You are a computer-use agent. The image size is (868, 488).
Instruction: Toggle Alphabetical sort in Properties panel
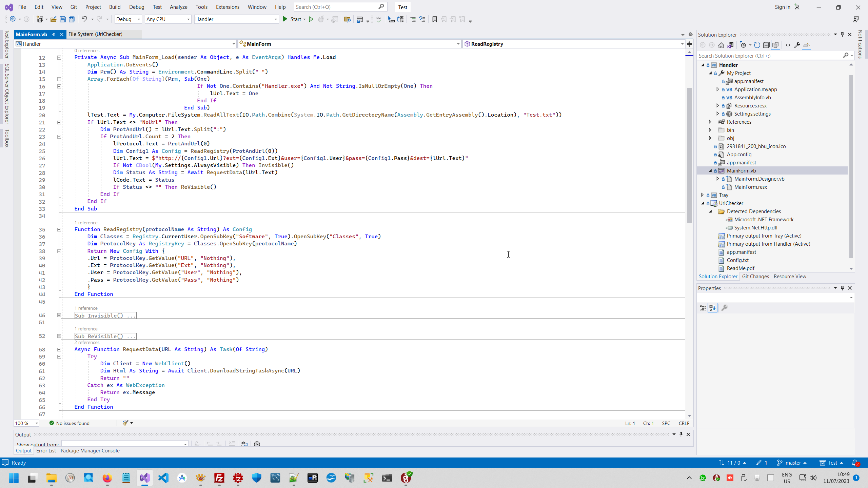click(712, 308)
